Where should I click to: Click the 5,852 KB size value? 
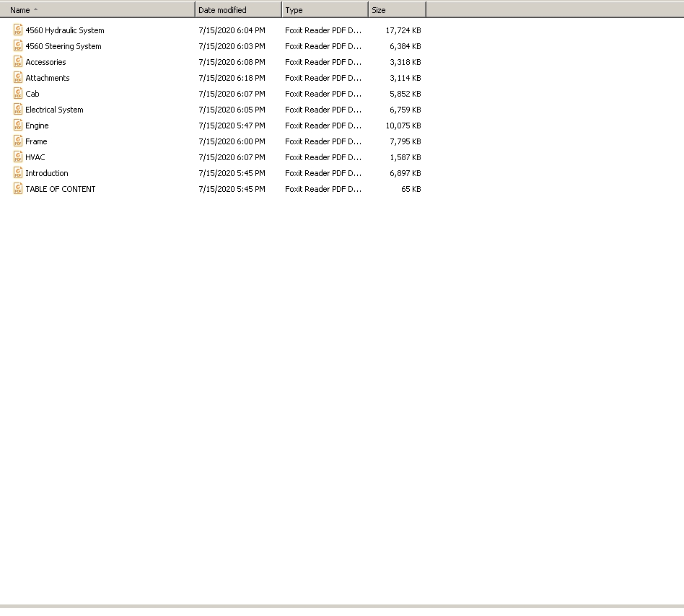click(x=405, y=94)
